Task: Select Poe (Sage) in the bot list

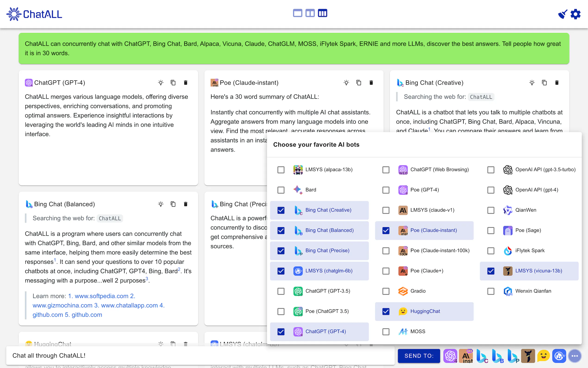Action: tap(491, 231)
